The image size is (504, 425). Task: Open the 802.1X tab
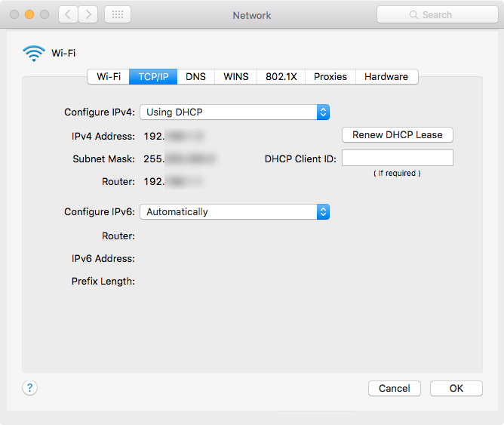[281, 76]
